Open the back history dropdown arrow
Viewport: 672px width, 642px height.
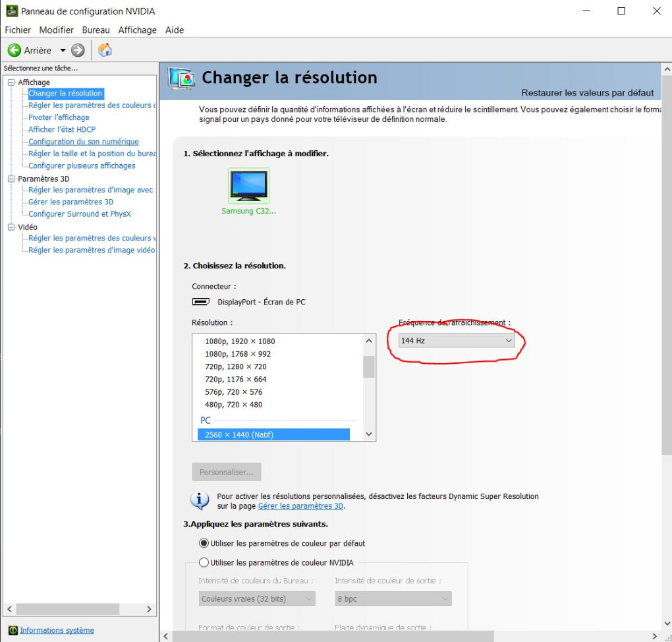63,50
